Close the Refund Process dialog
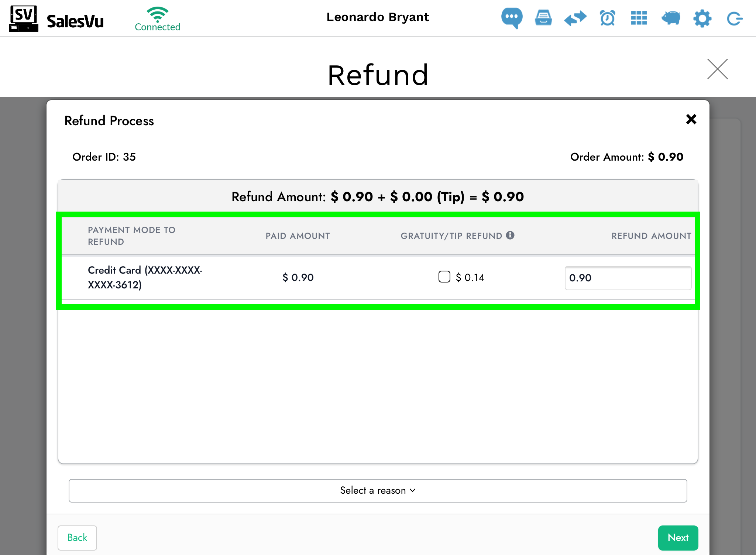 click(x=691, y=119)
